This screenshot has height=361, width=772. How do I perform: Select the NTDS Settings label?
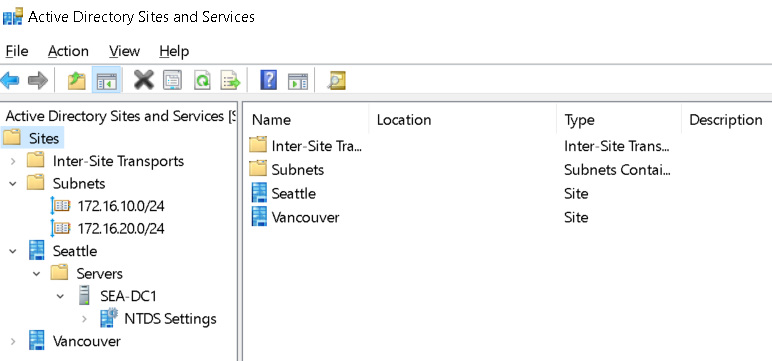coord(170,319)
